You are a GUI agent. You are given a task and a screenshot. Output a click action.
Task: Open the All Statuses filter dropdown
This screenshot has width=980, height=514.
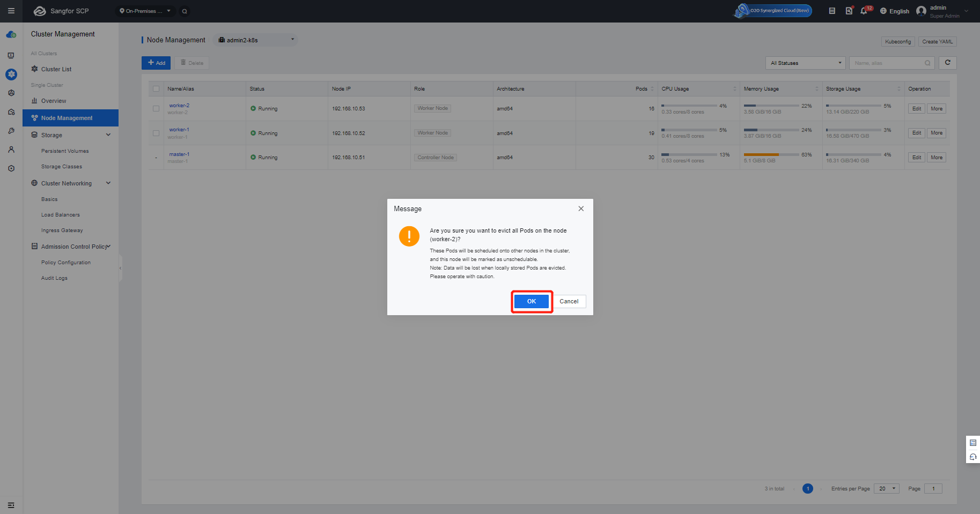(x=805, y=63)
